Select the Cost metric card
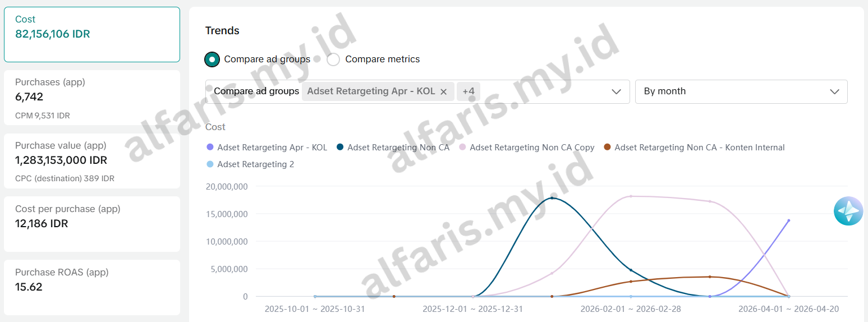The width and height of the screenshot is (868, 322). coord(92,34)
